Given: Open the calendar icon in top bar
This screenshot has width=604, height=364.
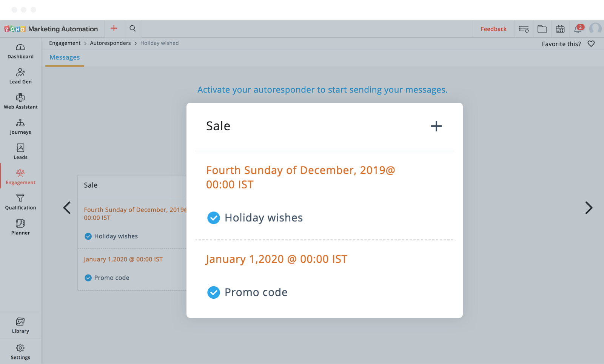Looking at the screenshot, I should (560, 29).
